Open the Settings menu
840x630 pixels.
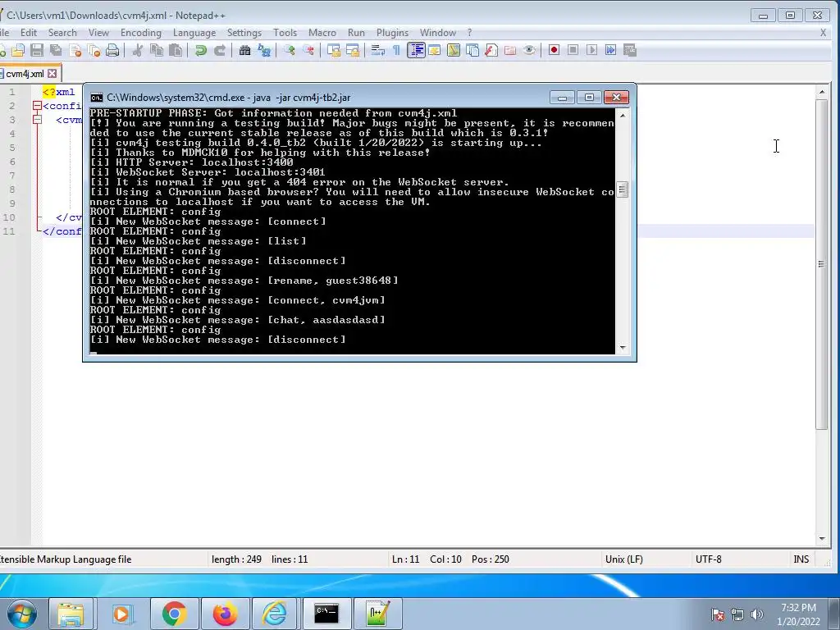pos(244,33)
